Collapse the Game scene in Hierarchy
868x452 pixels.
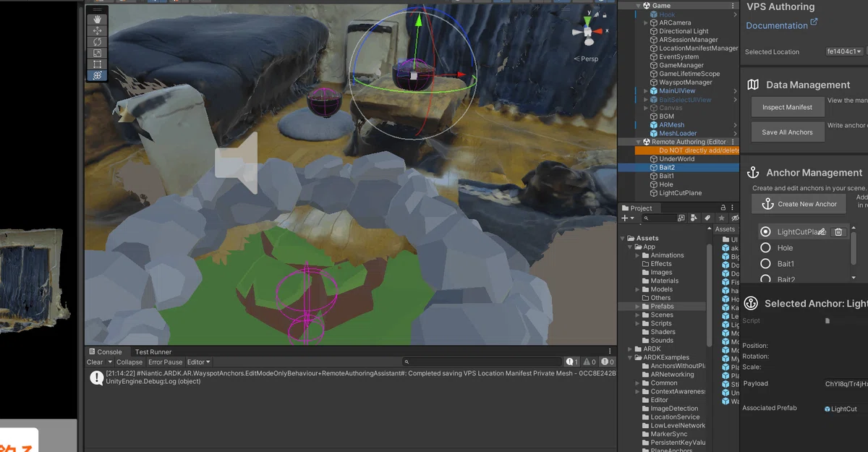click(638, 6)
